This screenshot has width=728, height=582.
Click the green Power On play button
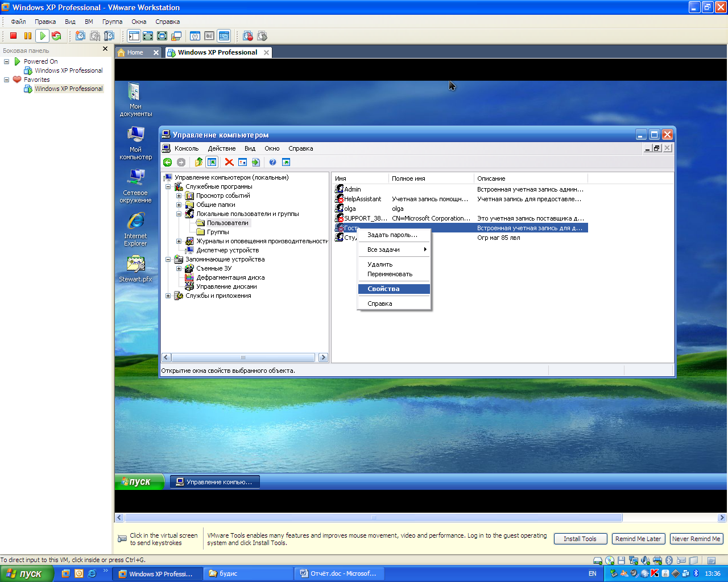42,36
